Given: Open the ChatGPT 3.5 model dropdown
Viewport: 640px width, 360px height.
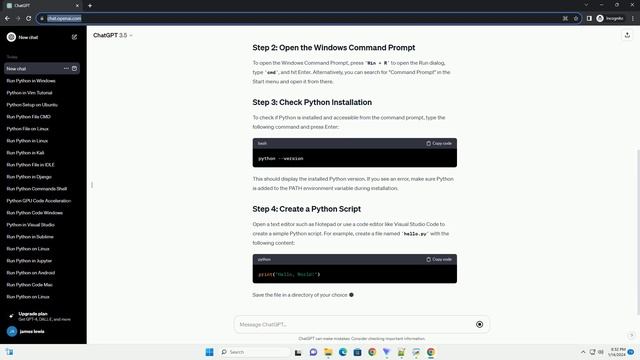Looking at the screenshot, I should pyautogui.click(x=113, y=36).
